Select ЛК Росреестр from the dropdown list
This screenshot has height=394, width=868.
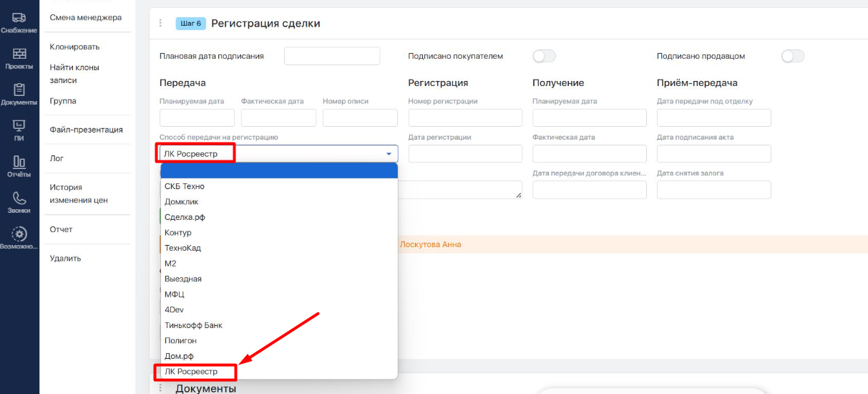(x=191, y=372)
